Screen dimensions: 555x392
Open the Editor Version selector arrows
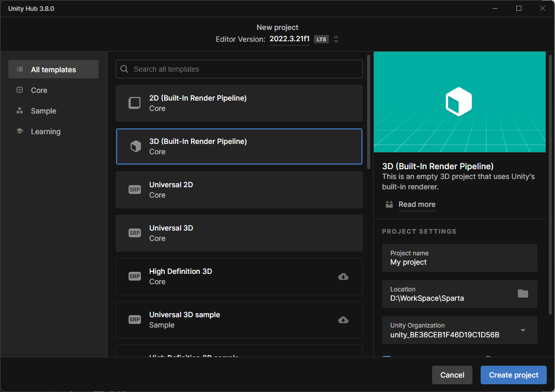336,39
